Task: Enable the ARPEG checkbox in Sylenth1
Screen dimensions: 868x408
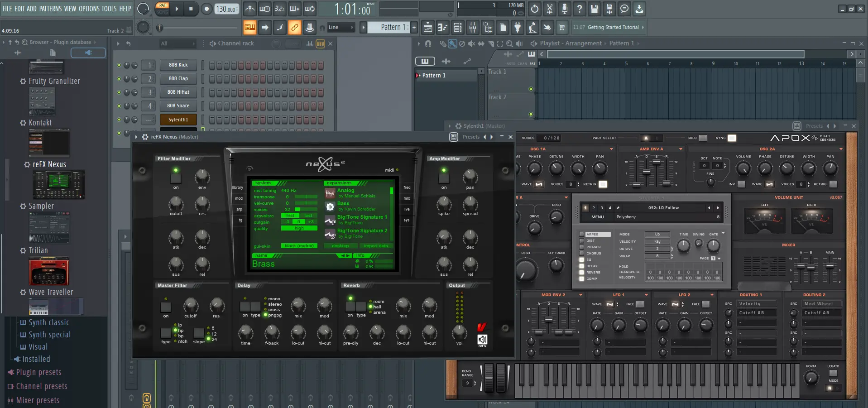Action: 581,235
